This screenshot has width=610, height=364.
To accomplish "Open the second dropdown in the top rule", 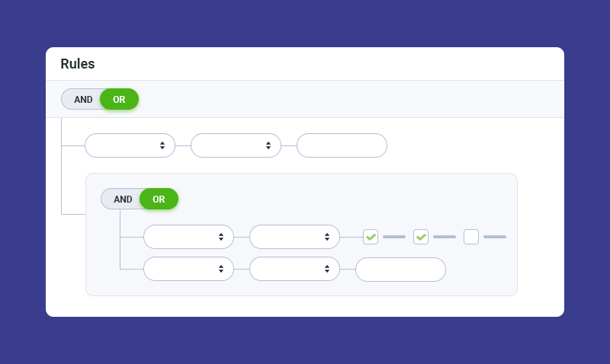I will tap(236, 145).
